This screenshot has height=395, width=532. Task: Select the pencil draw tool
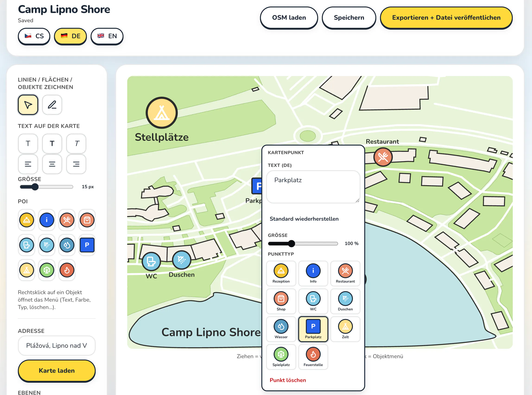pos(52,105)
